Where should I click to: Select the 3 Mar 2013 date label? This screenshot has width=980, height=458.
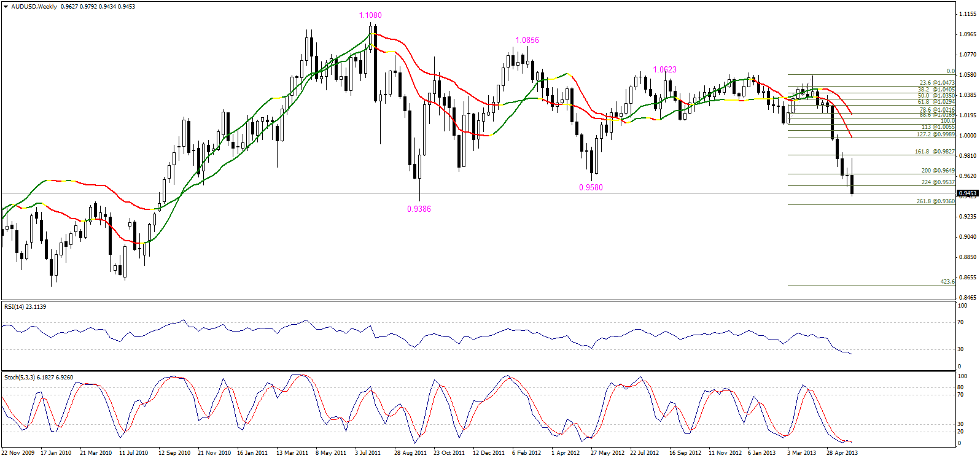(x=802, y=453)
